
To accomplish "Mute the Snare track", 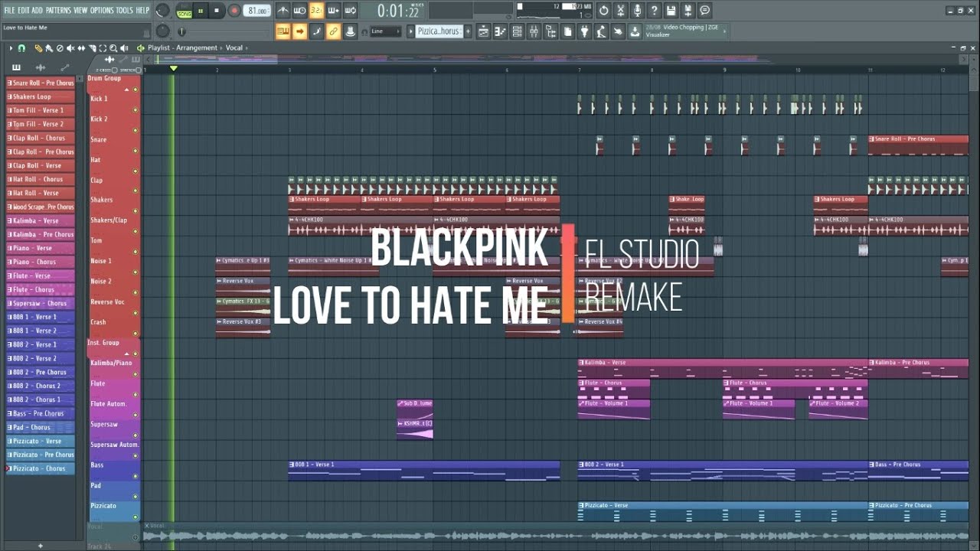I will tap(136, 151).
